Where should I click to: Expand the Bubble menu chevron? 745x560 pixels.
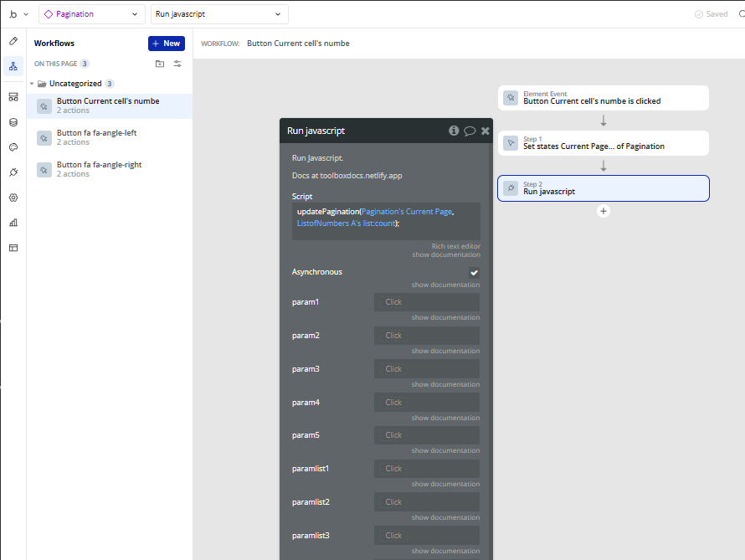(26, 14)
